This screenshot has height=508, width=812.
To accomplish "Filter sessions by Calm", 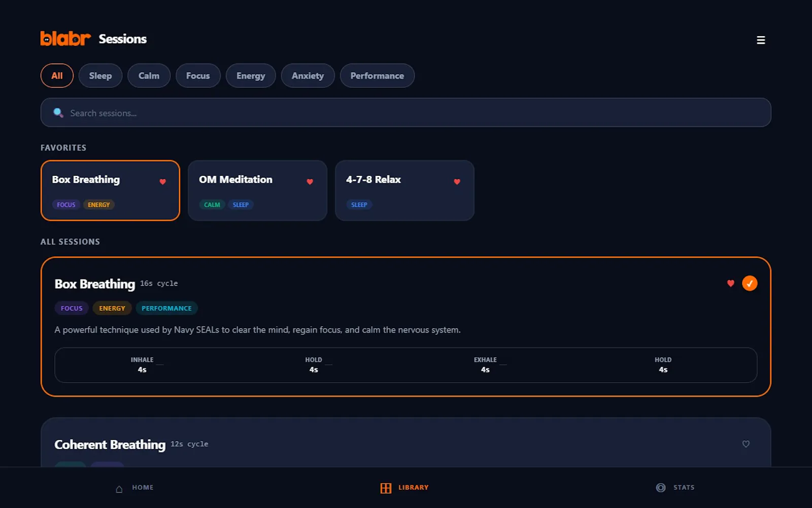I will pos(149,76).
